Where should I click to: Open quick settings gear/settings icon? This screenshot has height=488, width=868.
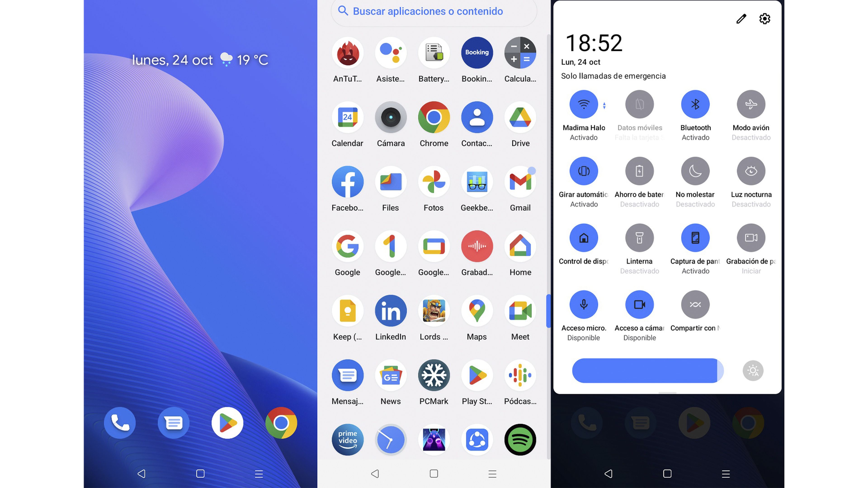pyautogui.click(x=765, y=19)
